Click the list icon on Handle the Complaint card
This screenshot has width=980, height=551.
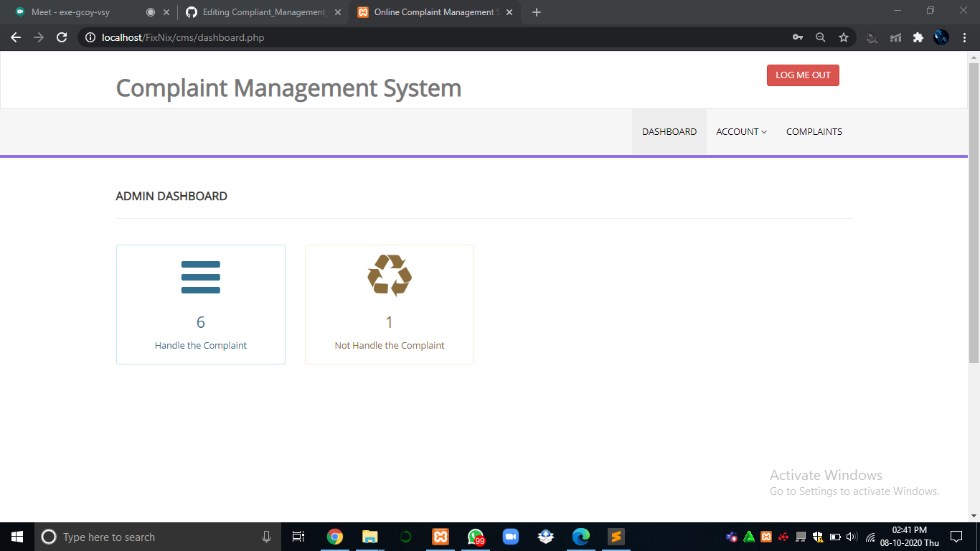200,276
